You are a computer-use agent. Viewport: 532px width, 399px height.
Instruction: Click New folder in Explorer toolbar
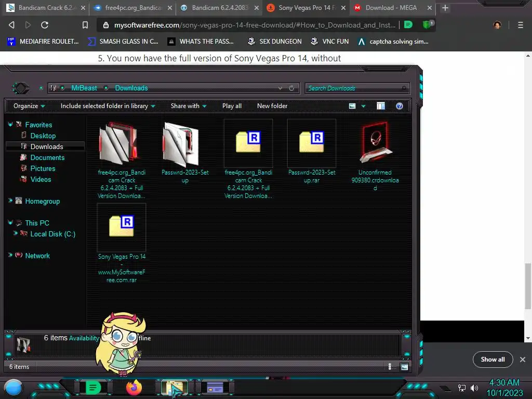(x=272, y=106)
